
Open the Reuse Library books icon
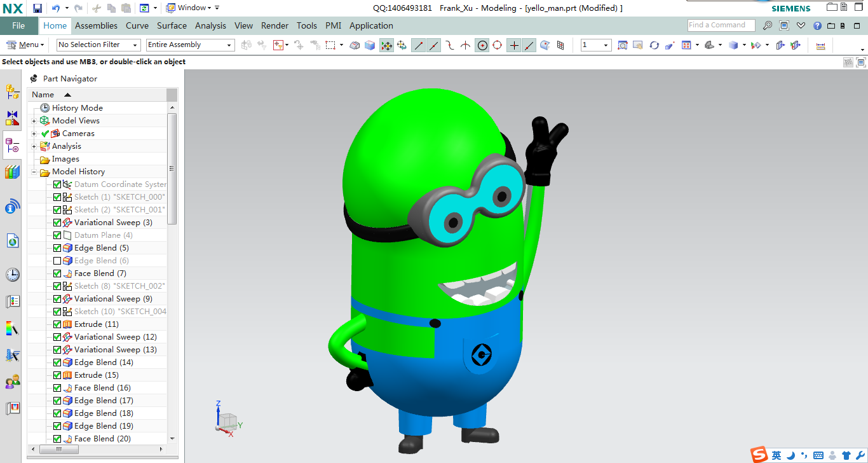pos(12,172)
